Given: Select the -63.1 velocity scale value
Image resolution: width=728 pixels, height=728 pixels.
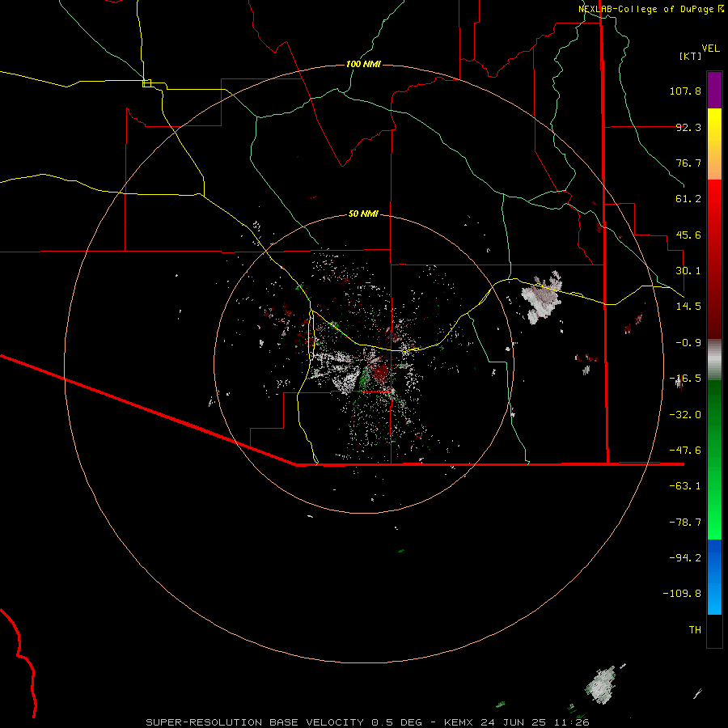Looking at the screenshot, I should coord(685,486).
